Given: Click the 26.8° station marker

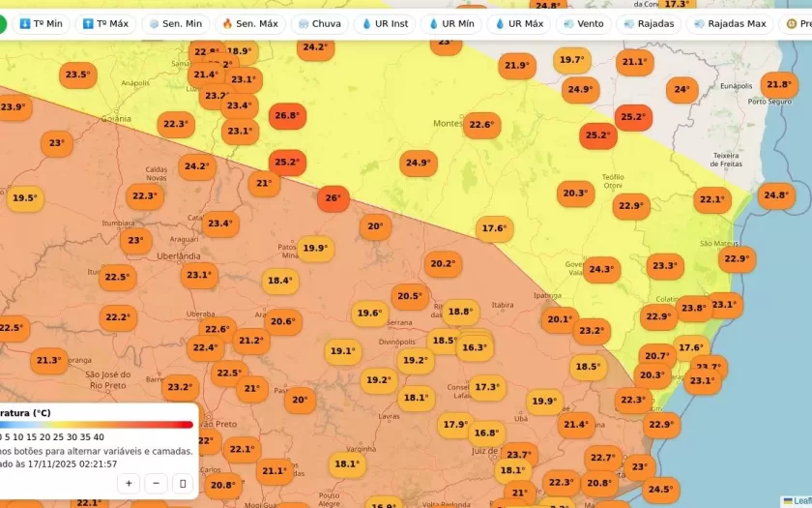Looking at the screenshot, I should (x=287, y=116).
